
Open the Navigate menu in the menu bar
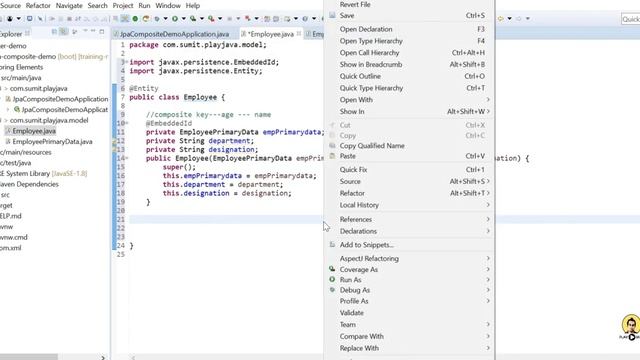click(69, 6)
